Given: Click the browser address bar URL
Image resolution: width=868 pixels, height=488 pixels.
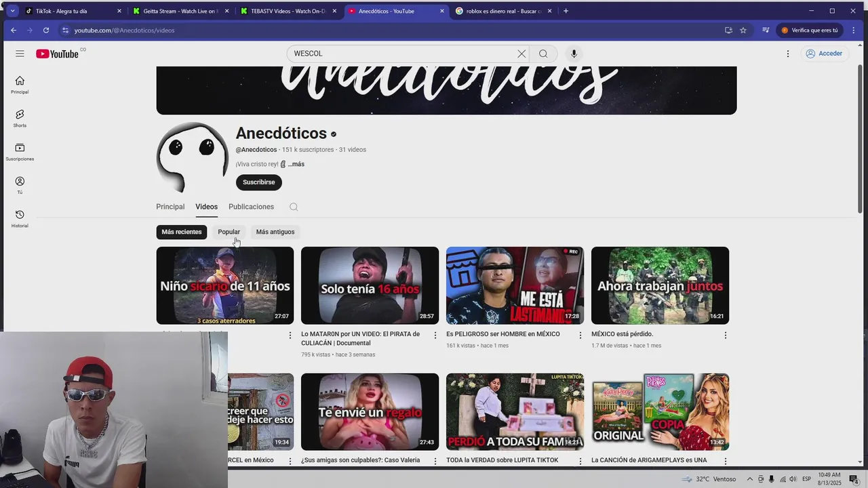Looking at the screenshot, I should click(x=125, y=30).
